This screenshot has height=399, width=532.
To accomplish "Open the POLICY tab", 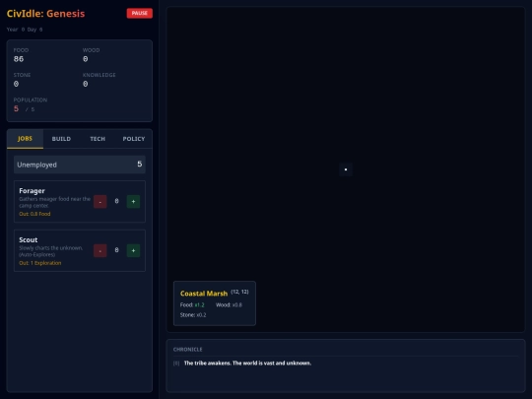I will [134, 139].
